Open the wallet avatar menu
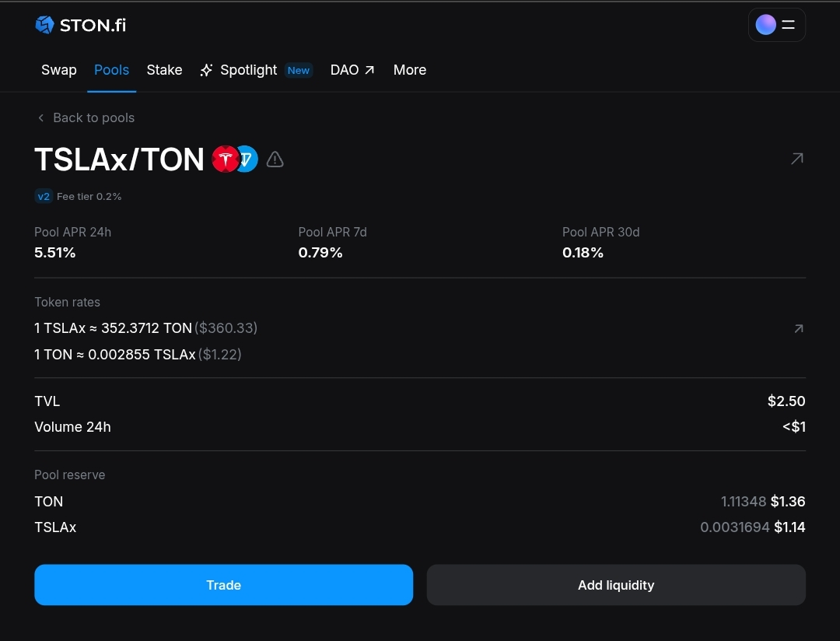The image size is (840, 641). [x=776, y=25]
